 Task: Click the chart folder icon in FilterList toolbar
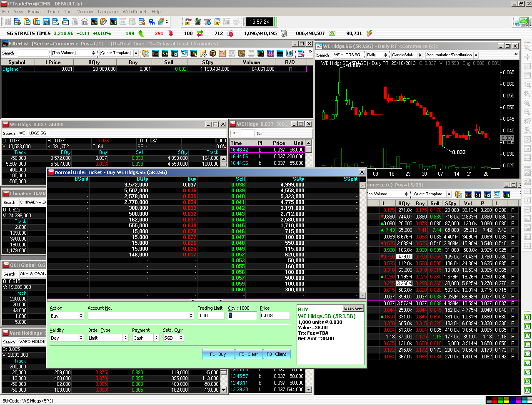(x=146, y=53)
